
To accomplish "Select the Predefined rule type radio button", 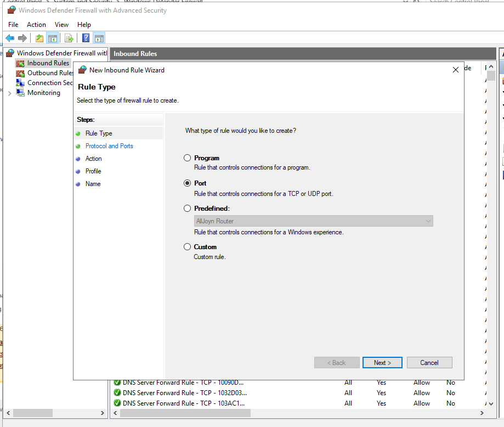I will (187, 208).
